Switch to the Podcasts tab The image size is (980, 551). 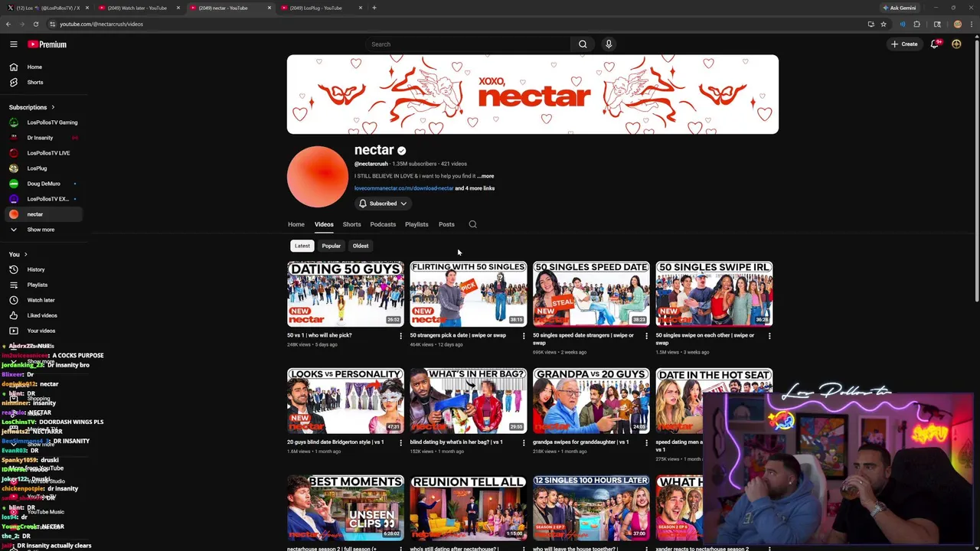pyautogui.click(x=383, y=224)
